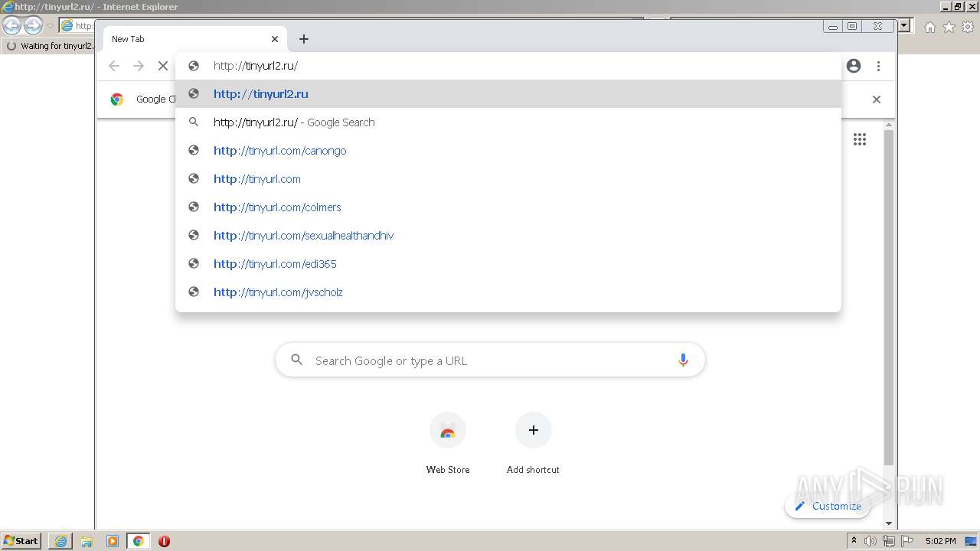Open the IE recent pages dropdown arrow

[50, 26]
